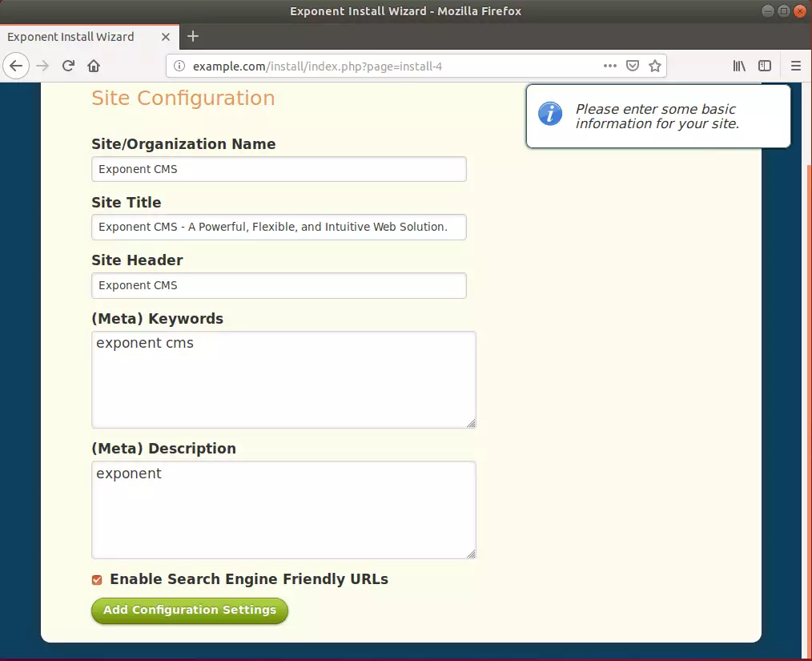This screenshot has width=812, height=661.
Task: Click the 'Site Header' label
Action: pos(137,260)
